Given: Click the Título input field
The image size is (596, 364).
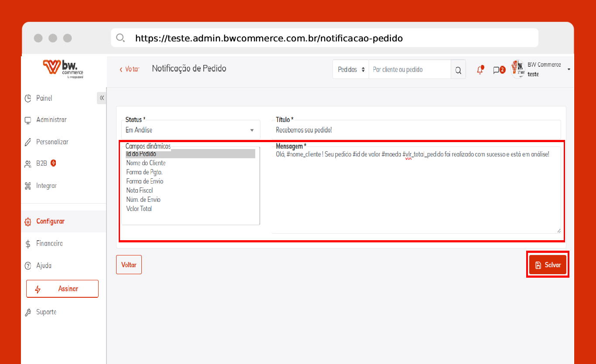Looking at the screenshot, I should 417,130.
